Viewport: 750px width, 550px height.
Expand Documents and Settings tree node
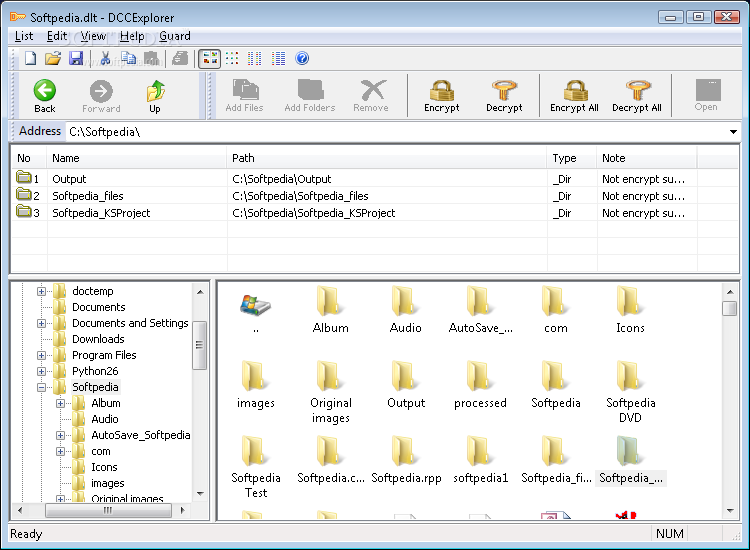tap(42, 323)
